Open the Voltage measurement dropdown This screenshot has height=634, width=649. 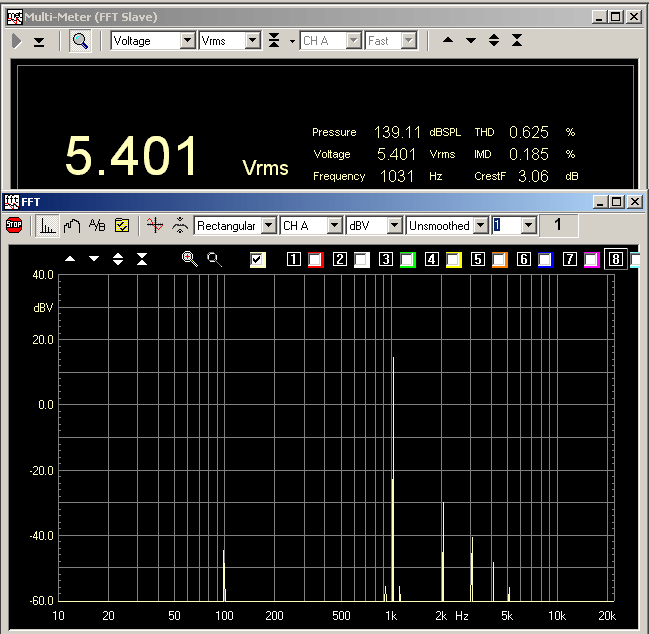[x=187, y=41]
